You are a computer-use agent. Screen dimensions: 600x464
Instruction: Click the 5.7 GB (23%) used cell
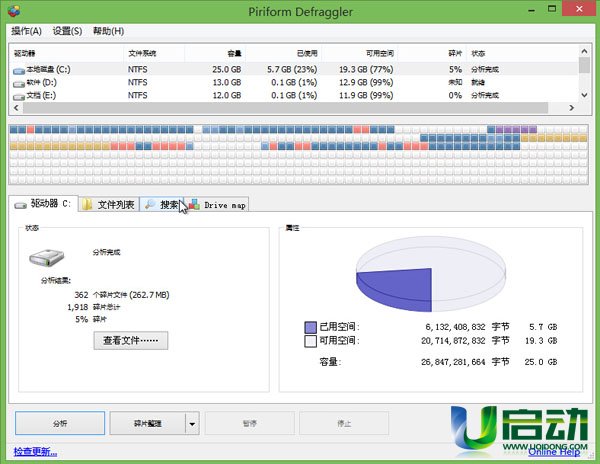point(292,69)
